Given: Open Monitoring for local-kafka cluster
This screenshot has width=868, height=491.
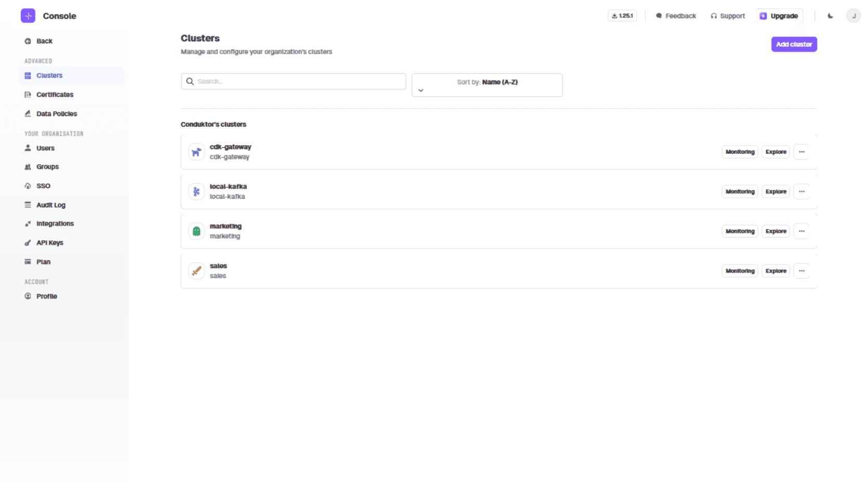Looking at the screenshot, I should [740, 191].
